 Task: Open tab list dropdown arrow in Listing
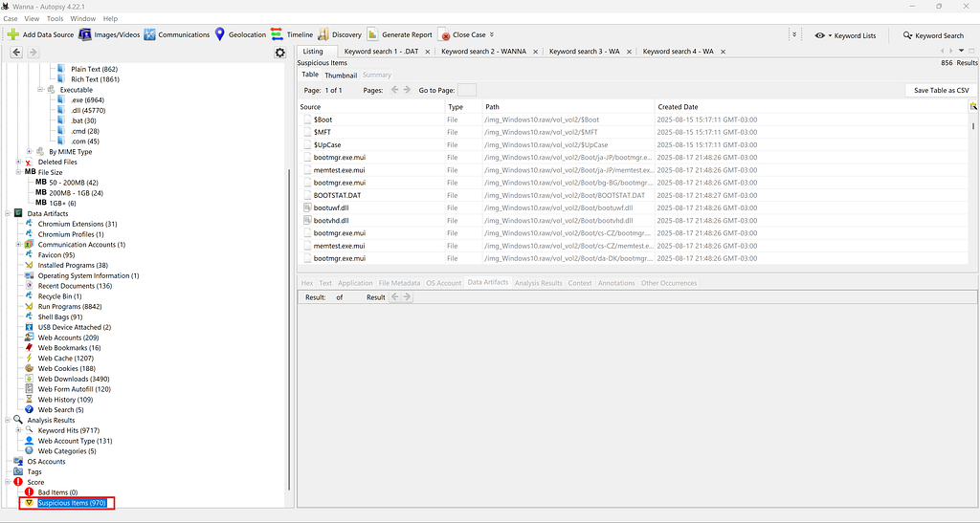961,52
